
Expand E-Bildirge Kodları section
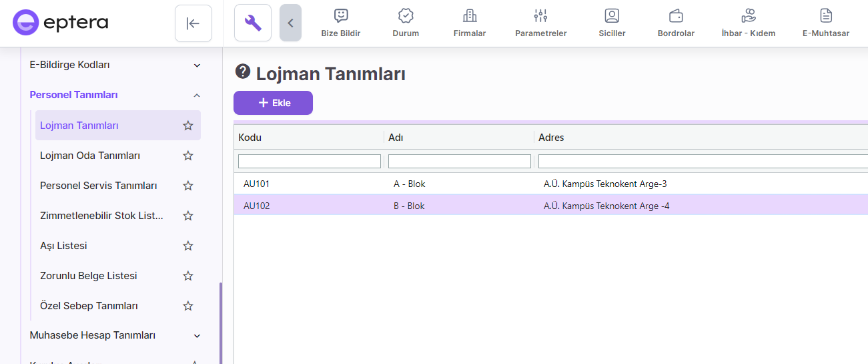click(197, 65)
